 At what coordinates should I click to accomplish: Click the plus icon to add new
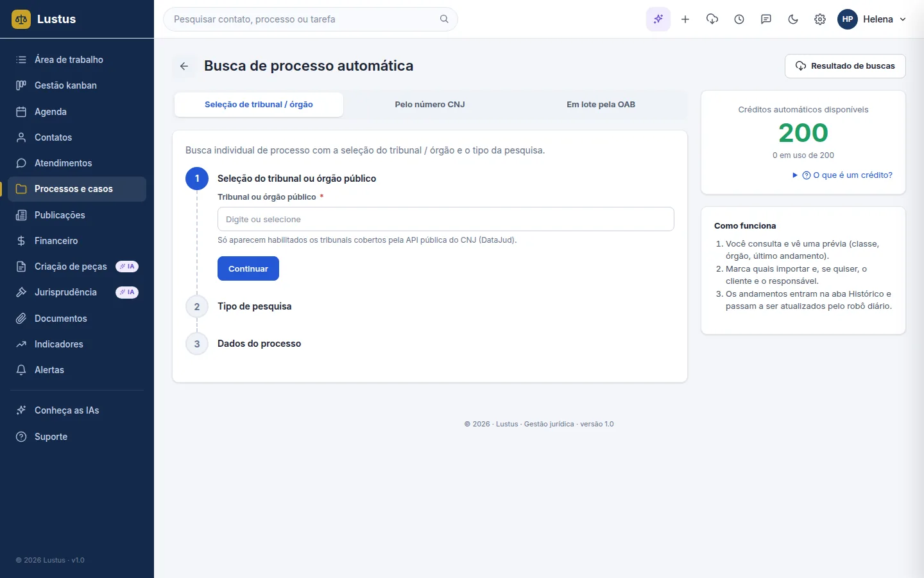685,19
